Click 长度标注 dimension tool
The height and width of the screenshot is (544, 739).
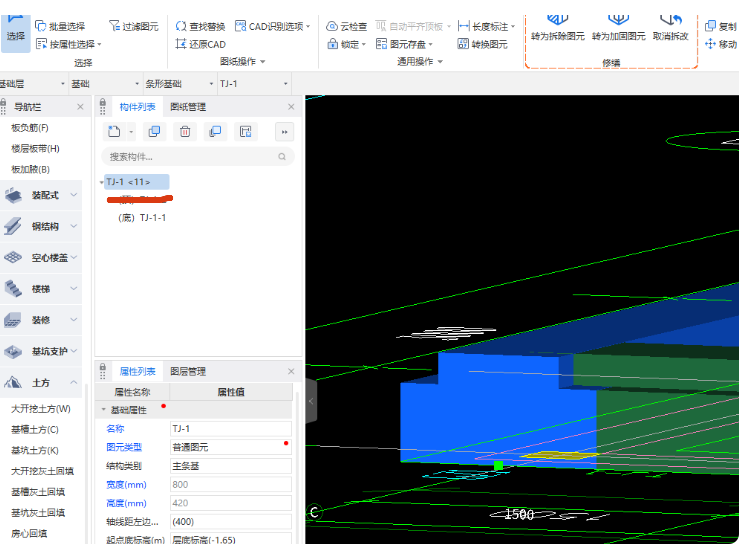point(486,26)
